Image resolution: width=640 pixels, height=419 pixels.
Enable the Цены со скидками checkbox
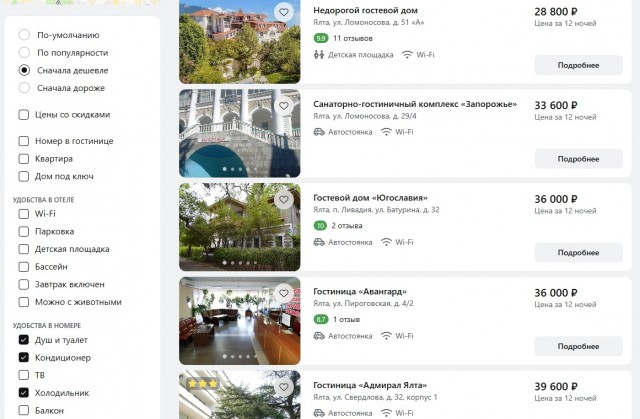pyautogui.click(x=24, y=115)
